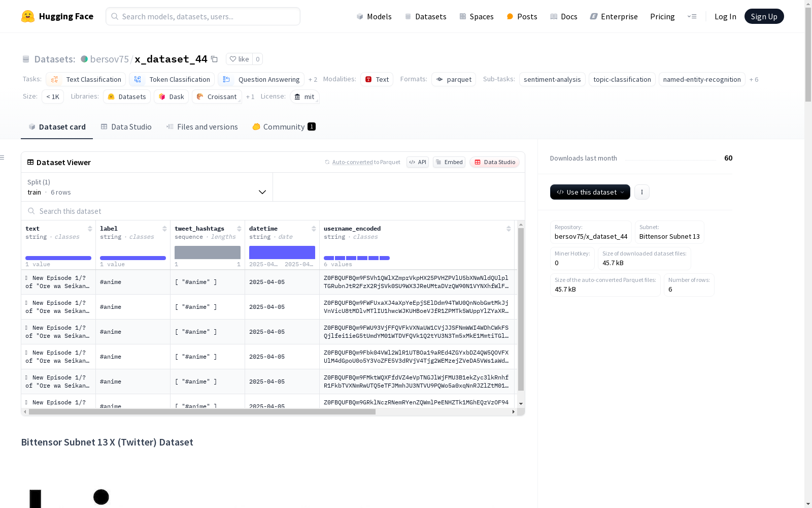Click the topic-classification sub-task tag
Screen dimensions: 812x508
click(622, 79)
